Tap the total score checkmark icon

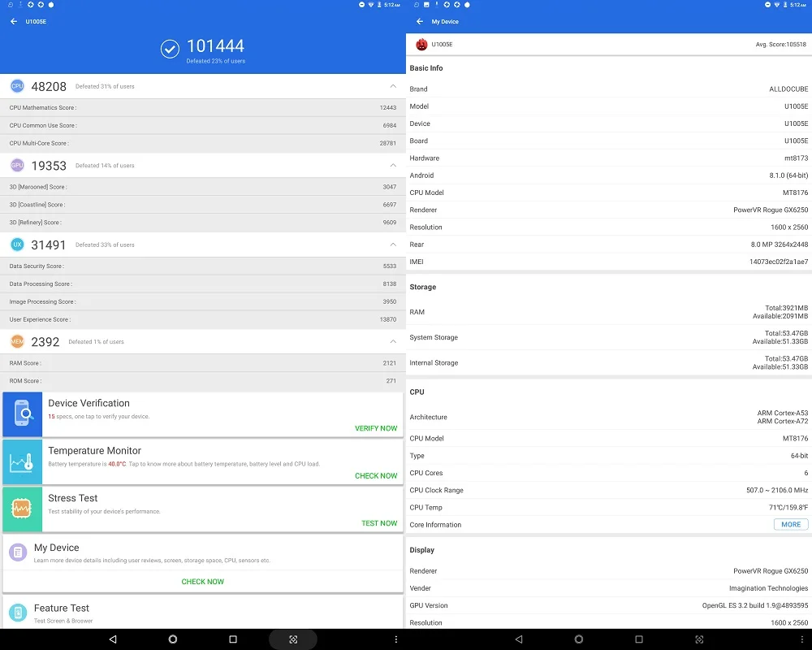click(x=170, y=50)
